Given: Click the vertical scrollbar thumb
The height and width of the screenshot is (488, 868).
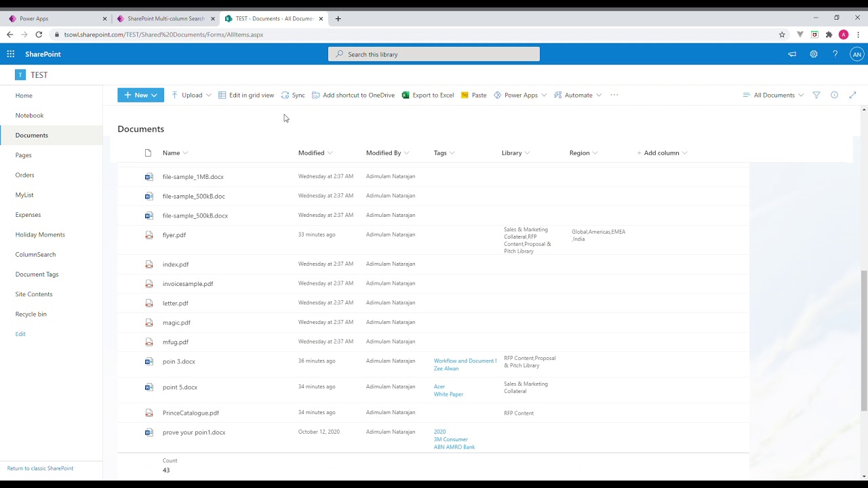Looking at the screenshot, I should click(864, 340).
